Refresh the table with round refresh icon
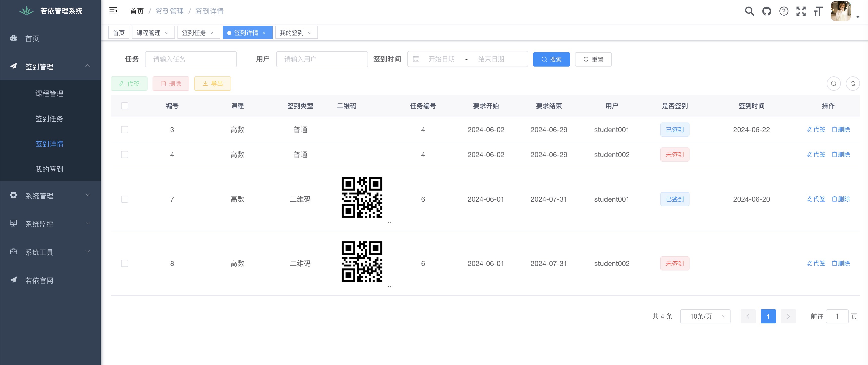This screenshot has width=868, height=365. pyautogui.click(x=853, y=83)
